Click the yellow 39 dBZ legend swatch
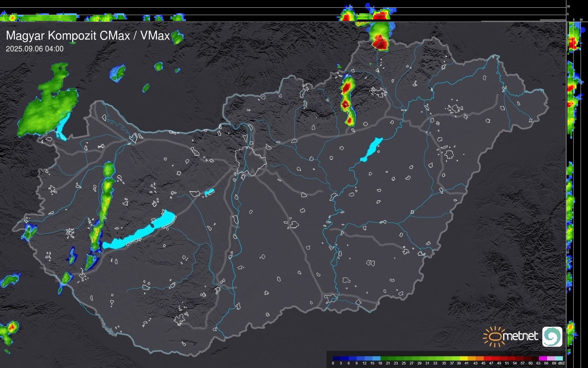Viewport: 588px width, 368px height. (x=464, y=358)
